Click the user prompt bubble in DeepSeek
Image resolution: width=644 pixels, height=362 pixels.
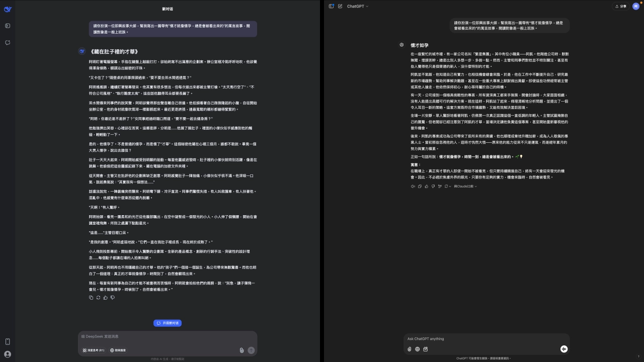(173, 29)
